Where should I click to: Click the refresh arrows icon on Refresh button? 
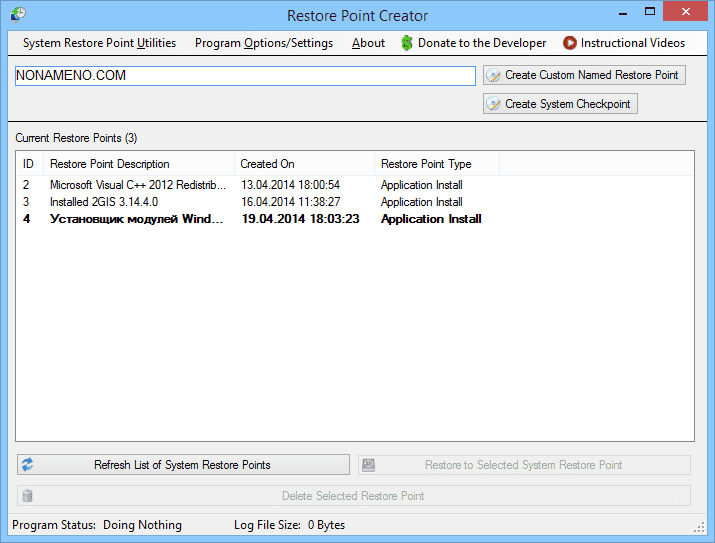(28, 465)
